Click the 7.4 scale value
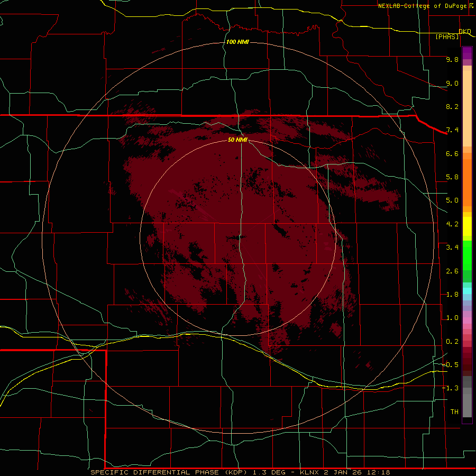The image size is (476, 476). (452, 130)
